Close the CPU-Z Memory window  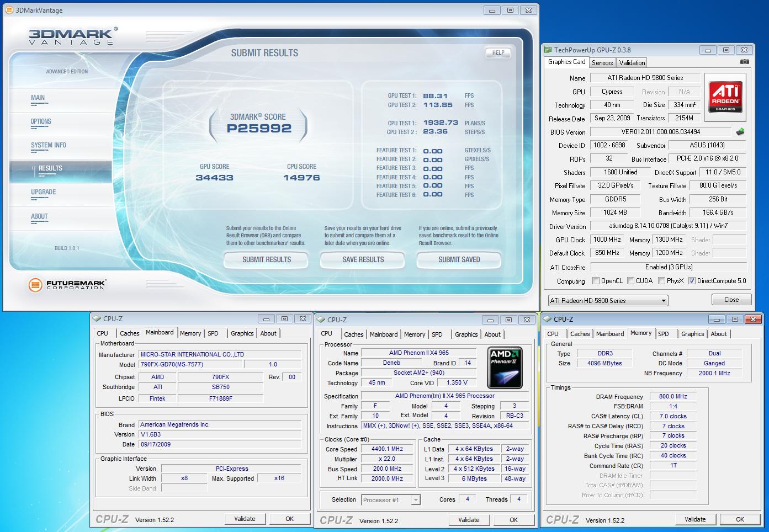pos(752,319)
